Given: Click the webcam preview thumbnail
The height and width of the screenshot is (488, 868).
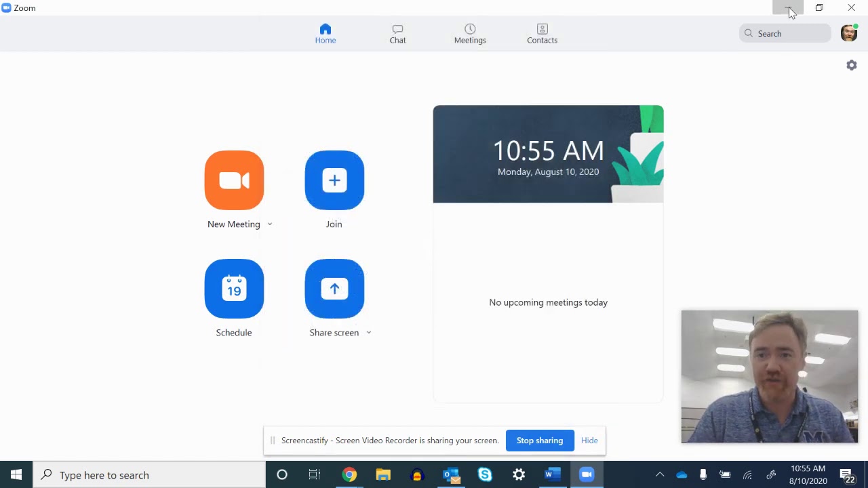Looking at the screenshot, I should click(x=770, y=377).
